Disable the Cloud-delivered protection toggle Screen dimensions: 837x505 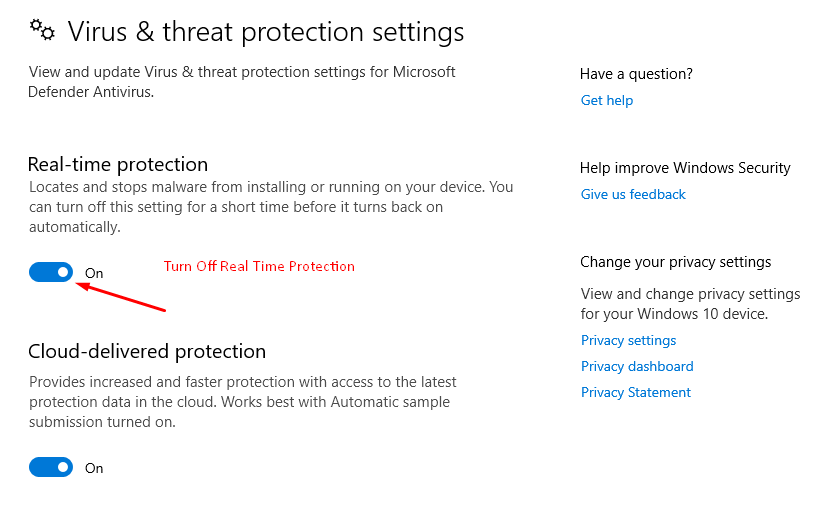(51, 467)
